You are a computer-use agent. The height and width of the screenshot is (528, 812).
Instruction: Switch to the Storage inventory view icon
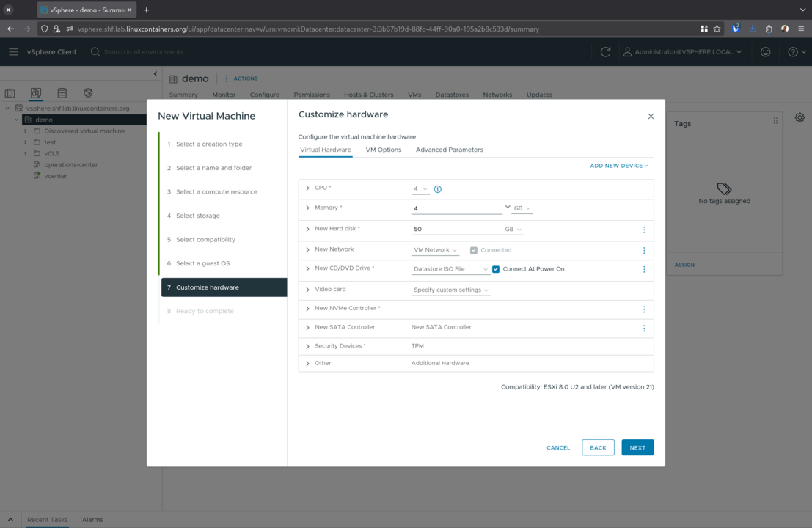click(x=62, y=92)
